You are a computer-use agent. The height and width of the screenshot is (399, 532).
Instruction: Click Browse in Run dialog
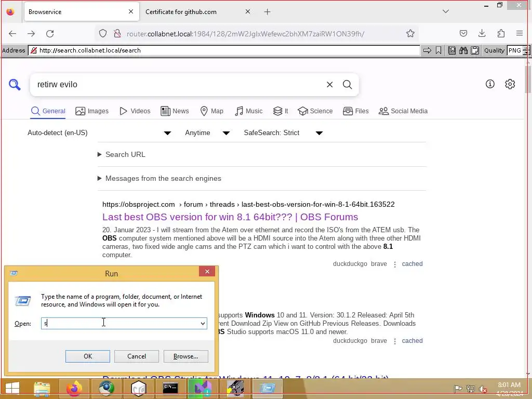click(x=185, y=356)
